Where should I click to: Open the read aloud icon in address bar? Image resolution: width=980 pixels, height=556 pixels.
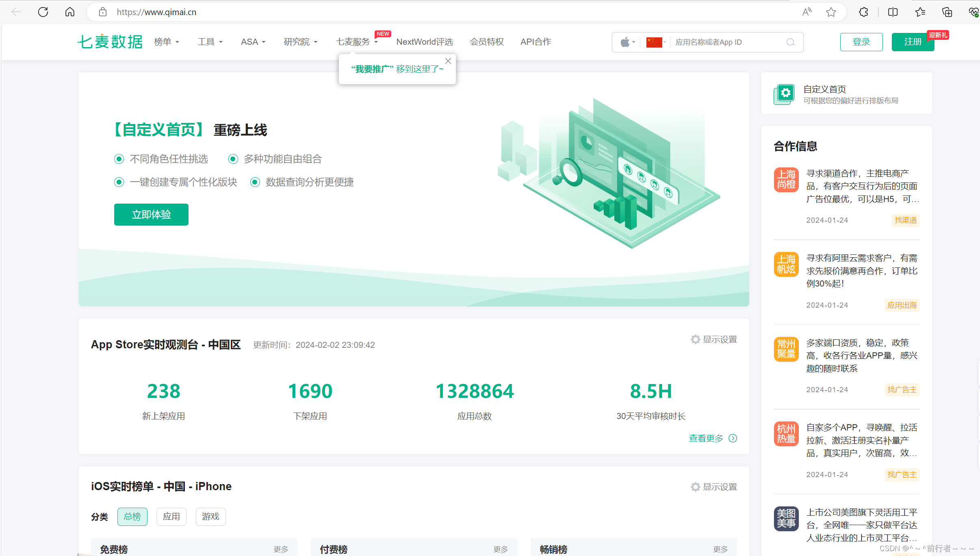pos(807,12)
